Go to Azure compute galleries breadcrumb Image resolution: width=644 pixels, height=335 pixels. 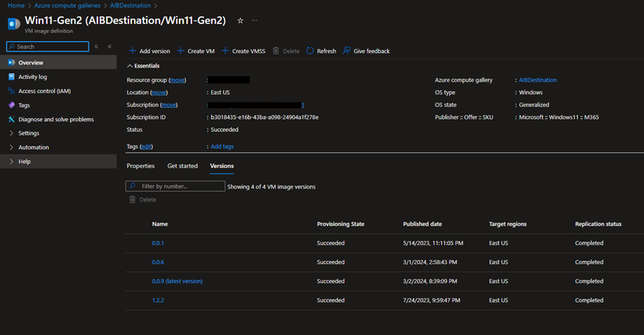pyautogui.click(x=68, y=6)
